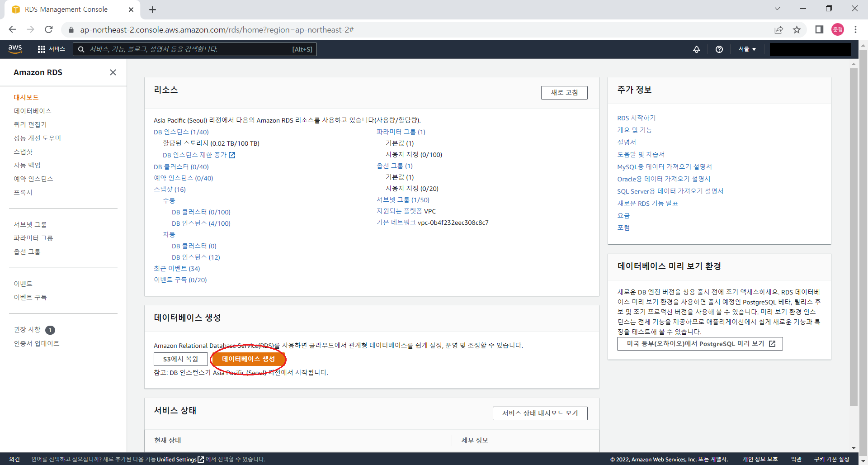Open 스냅샷 in the sidebar
This screenshot has width=868, height=465.
point(23,152)
